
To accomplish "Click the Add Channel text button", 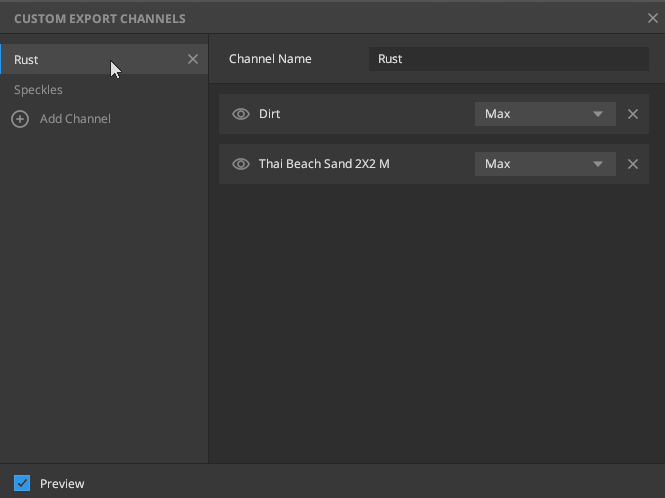I will click(x=75, y=119).
